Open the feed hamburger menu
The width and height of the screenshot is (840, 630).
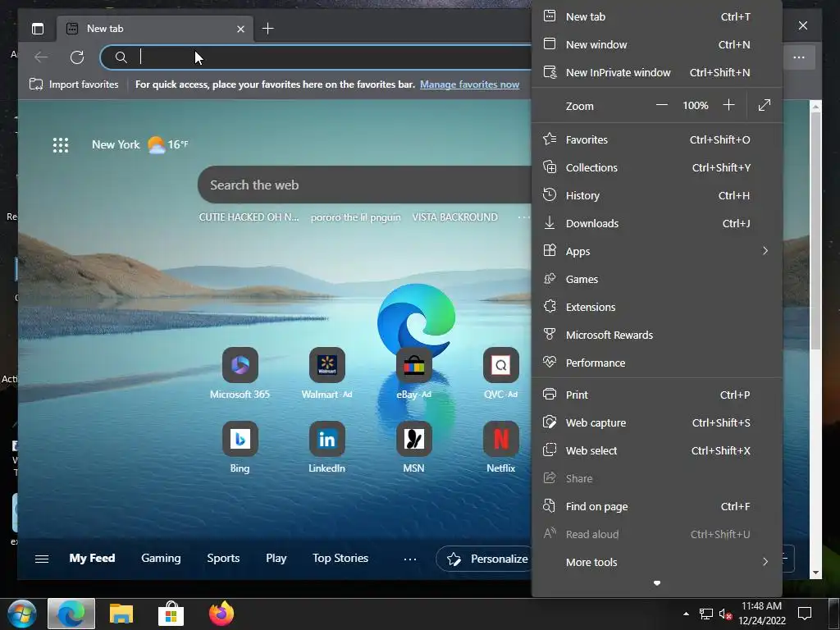(x=42, y=559)
